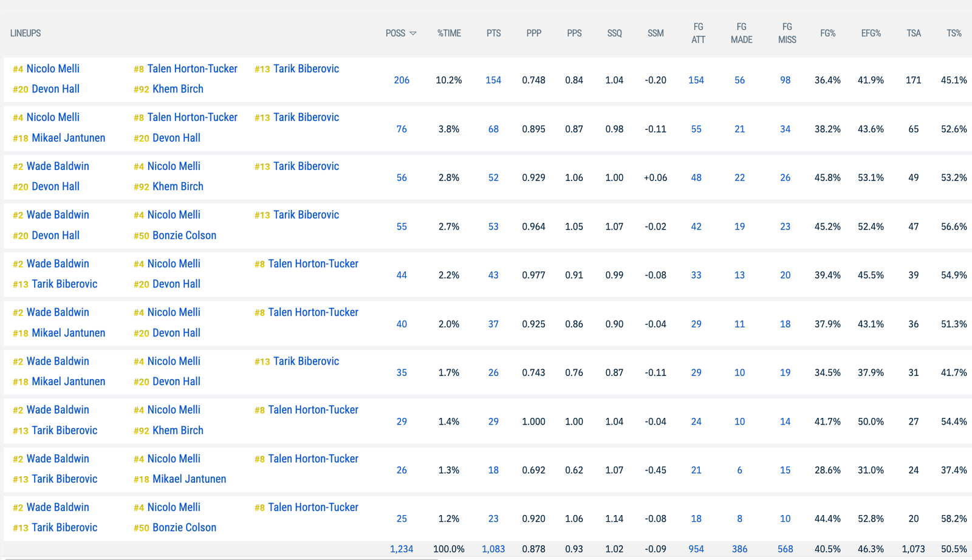Open the 1,234 total possessions link
972x560 pixels.
coord(402,549)
